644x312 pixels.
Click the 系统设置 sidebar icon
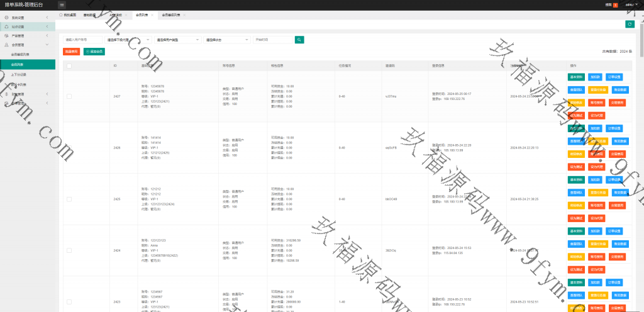tap(6, 18)
